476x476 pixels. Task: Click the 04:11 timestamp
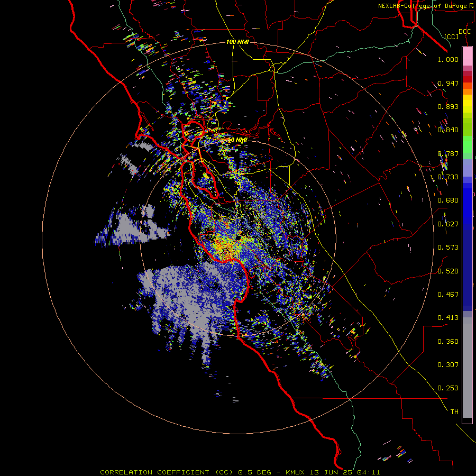pyautogui.click(x=369, y=472)
